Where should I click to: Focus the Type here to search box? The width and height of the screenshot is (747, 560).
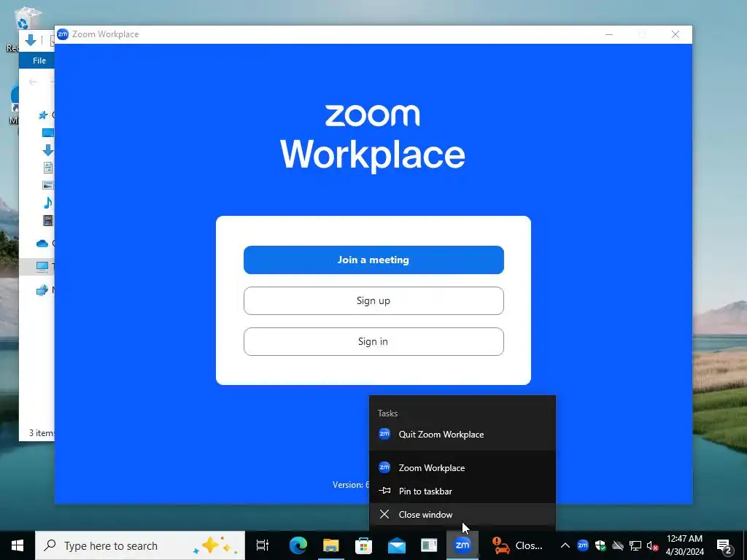coord(140,545)
